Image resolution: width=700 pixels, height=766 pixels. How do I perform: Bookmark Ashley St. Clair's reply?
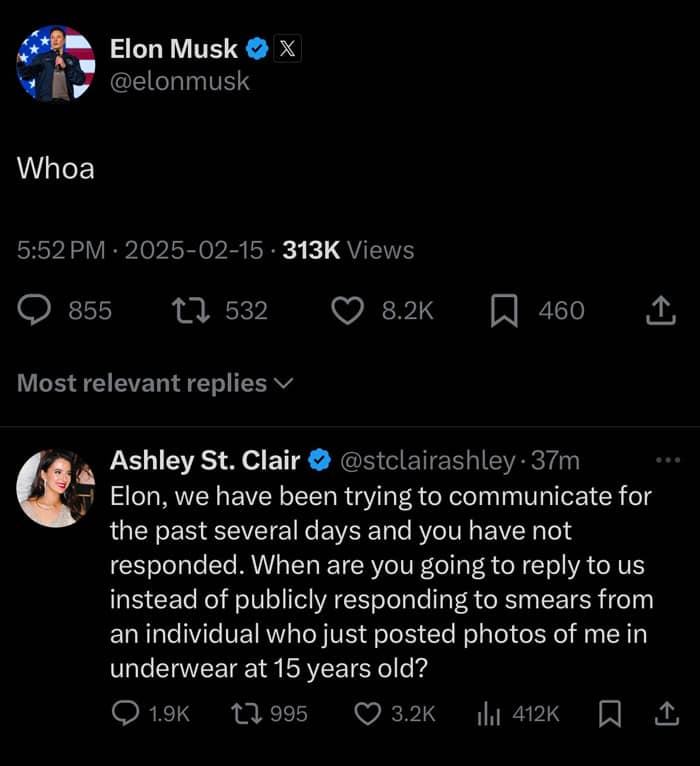click(x=608, y=713)
